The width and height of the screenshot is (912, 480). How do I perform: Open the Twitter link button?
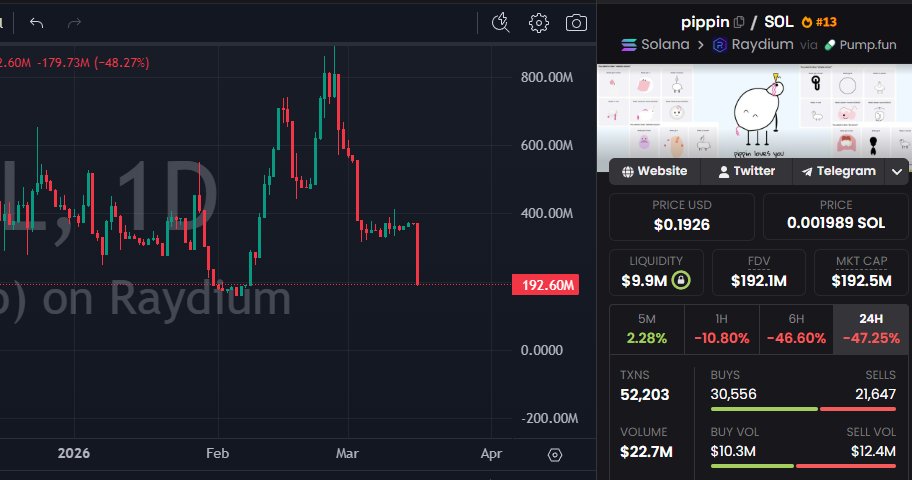point(746,171)
